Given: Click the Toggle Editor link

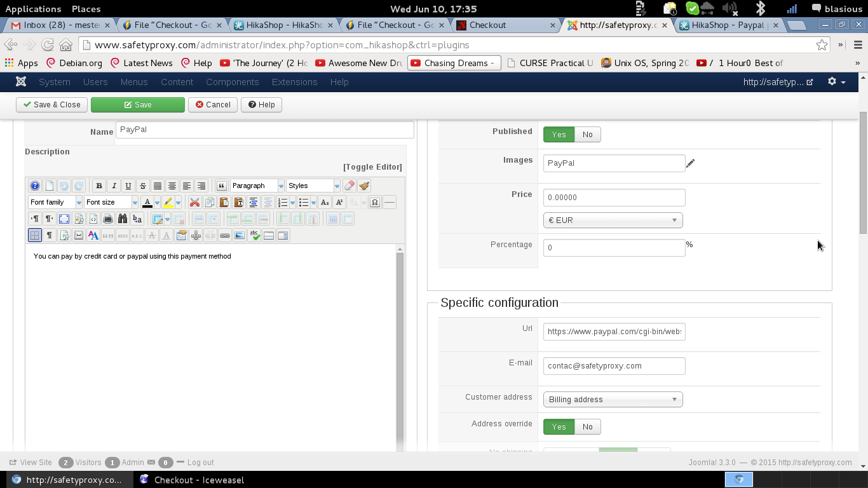Looking at the screenshot, I should pos(373,167).
